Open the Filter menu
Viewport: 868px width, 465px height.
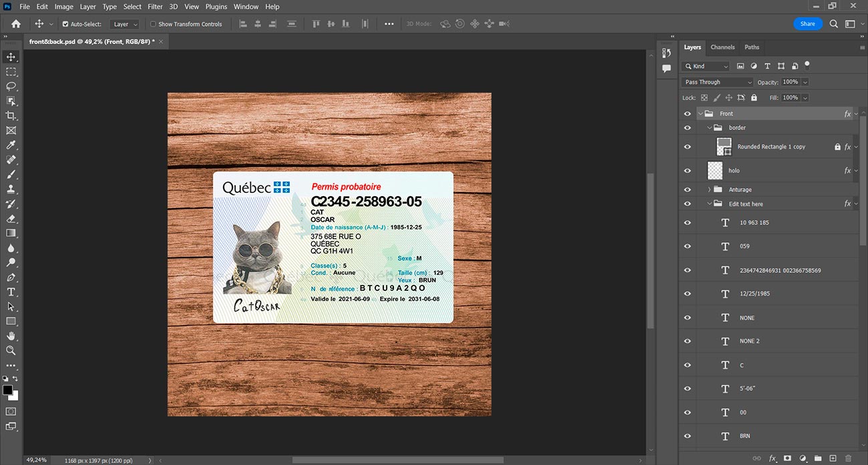click(x=155, y=7)
